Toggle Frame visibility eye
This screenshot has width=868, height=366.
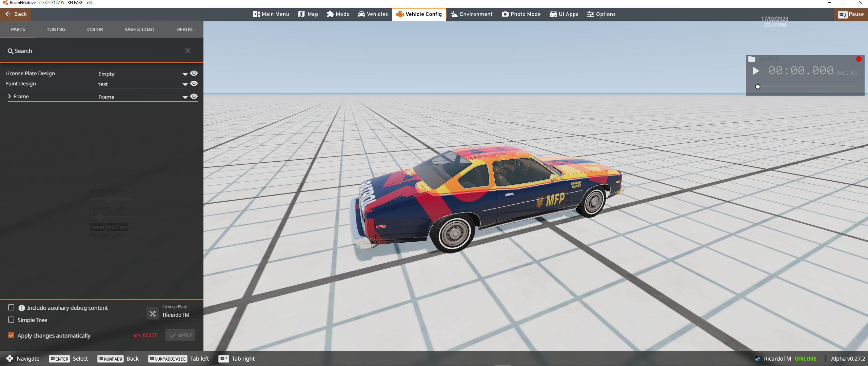tap(194, 96)
